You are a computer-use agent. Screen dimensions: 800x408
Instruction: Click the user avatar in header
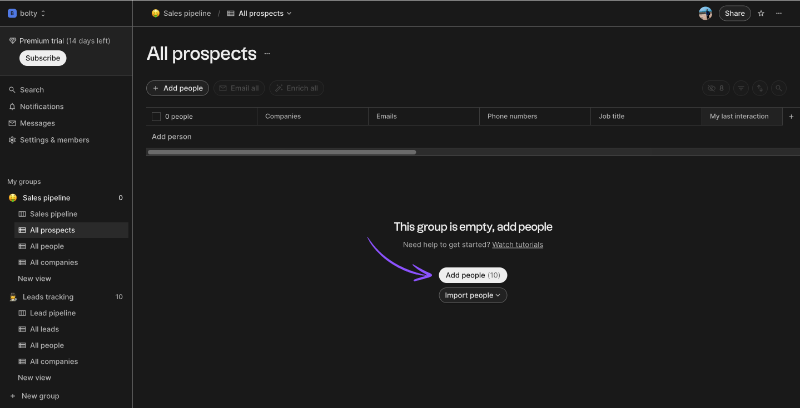705,14
